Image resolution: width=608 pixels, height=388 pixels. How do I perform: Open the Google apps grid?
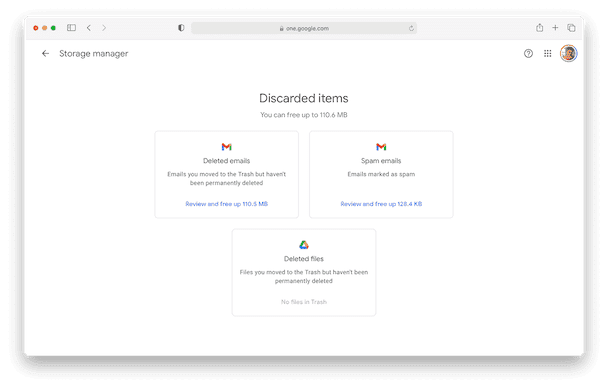(548, 53)
